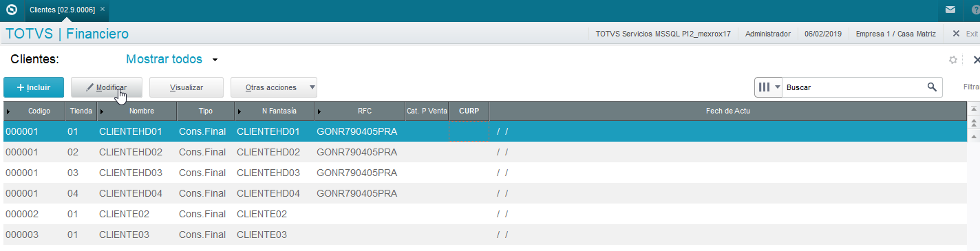Click the TOTVS logo icon
The width and height of the screenshot is (980, 251).
click(x=10, y=10)
